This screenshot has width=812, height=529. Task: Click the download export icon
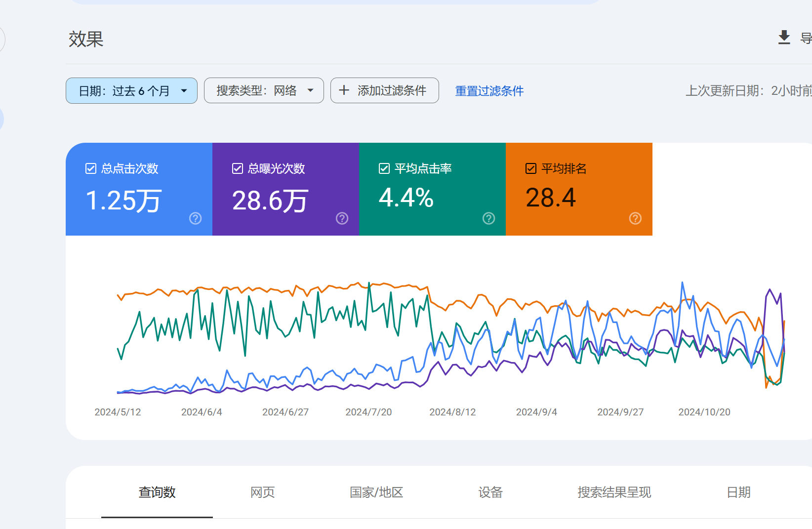coord(784,38)
